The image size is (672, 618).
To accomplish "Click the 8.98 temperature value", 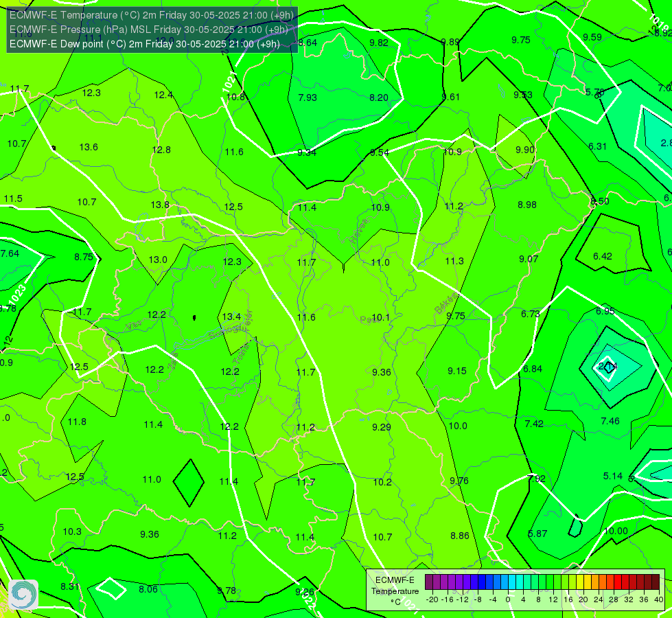I will 527,205.
